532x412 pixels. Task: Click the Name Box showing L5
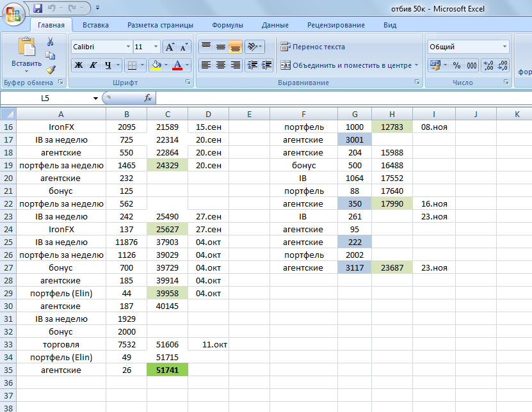coord(45,99)
